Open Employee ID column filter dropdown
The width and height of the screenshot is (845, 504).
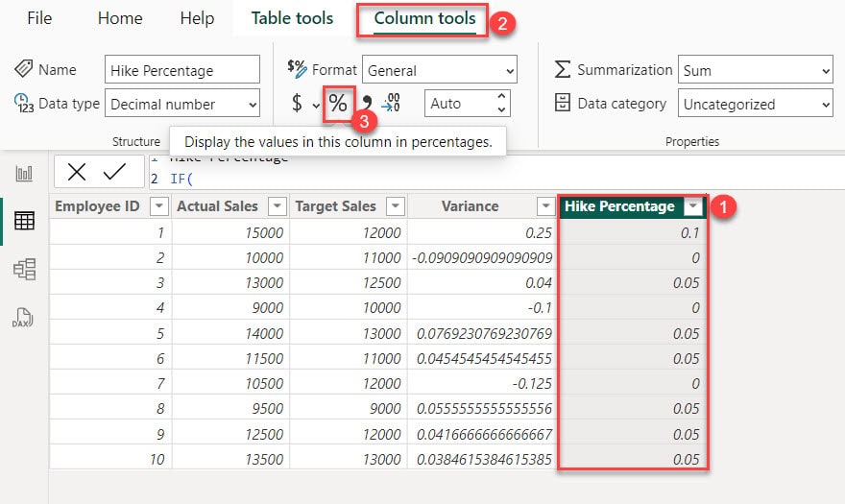(159, 205)
